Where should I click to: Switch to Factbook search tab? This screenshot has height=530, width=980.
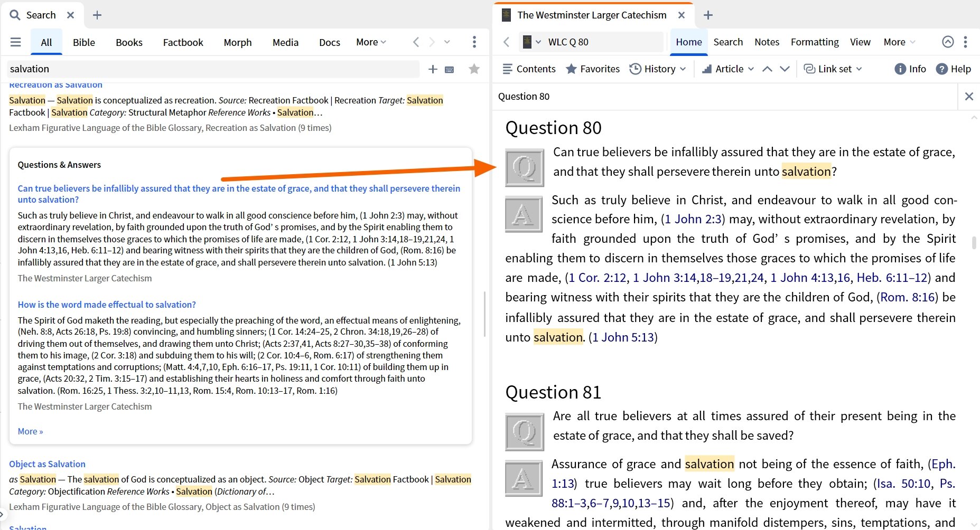click(183, 42)
